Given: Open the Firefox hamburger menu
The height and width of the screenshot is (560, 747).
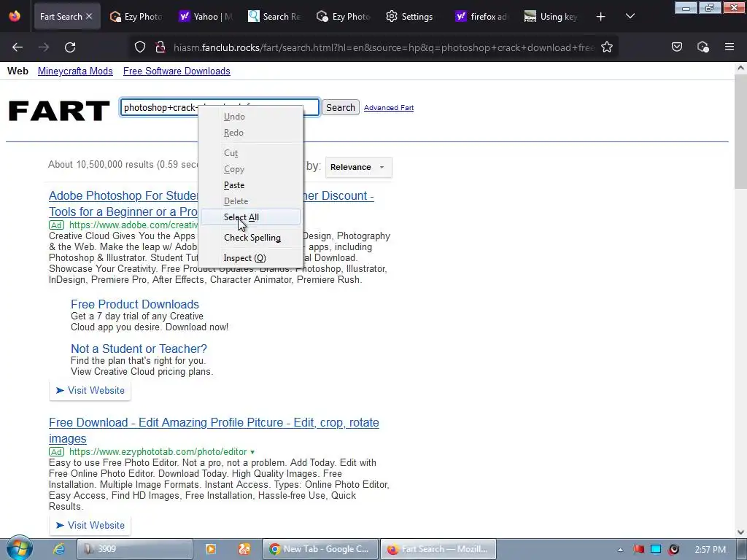Looking at the screenshot, I should click(x=729, y=47).
